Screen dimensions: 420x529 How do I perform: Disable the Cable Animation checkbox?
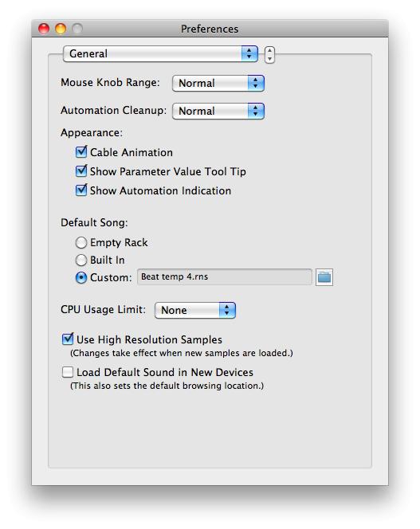coord(81,152)
